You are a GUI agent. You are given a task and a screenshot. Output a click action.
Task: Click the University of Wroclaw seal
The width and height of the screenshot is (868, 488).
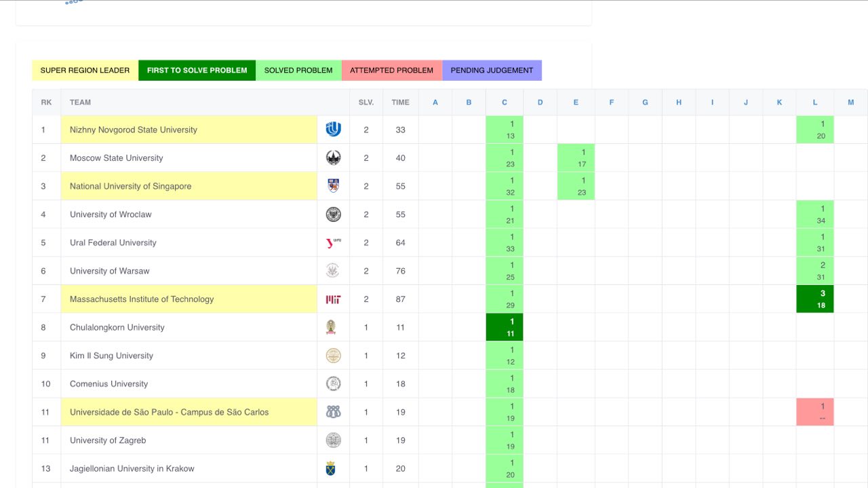(333, 214)
